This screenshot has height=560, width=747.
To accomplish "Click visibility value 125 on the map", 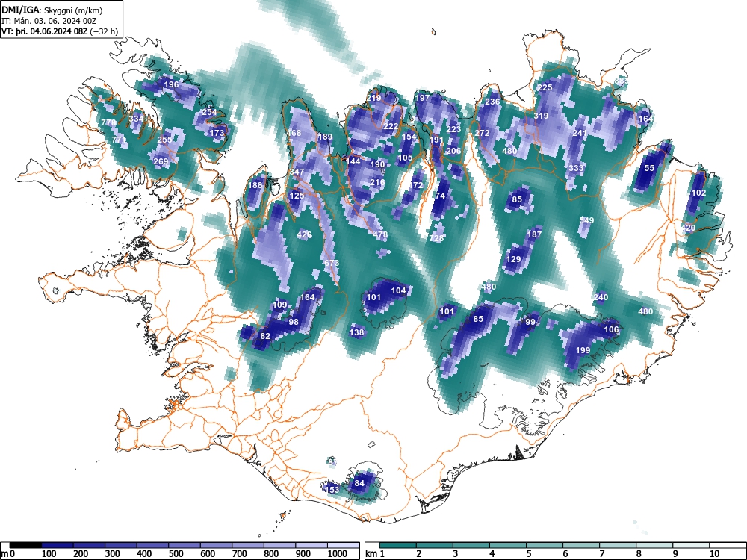I will click(x=297, y=196).
